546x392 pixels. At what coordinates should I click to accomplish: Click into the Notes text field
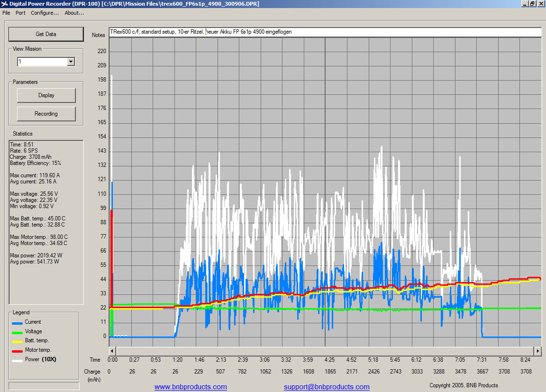pos(325,32)
